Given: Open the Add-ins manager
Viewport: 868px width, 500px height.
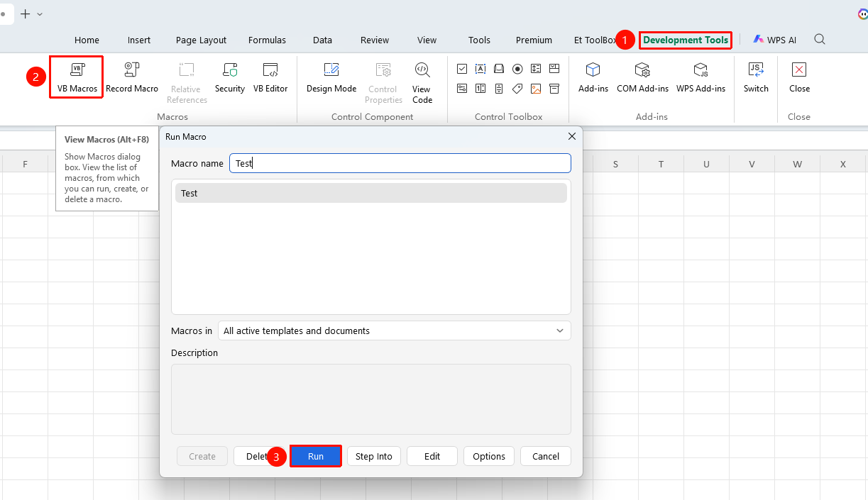Looking at the screenshot, I should pos(593,77).
